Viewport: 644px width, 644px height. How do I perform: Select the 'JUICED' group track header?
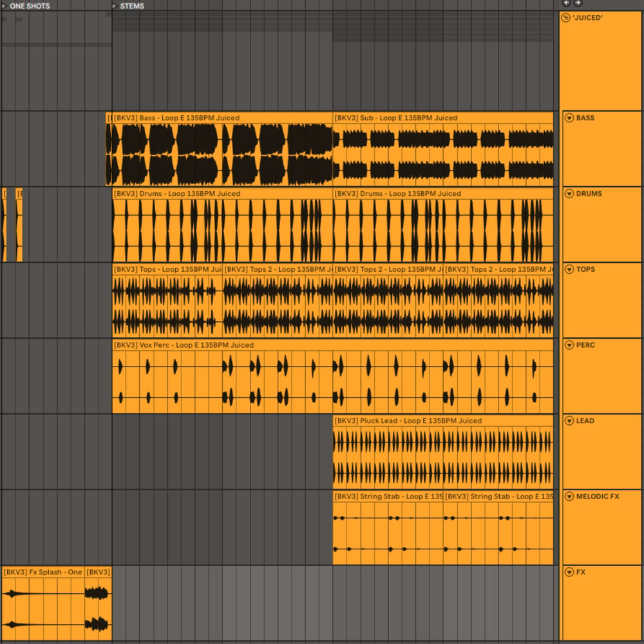tap(600, 61)
